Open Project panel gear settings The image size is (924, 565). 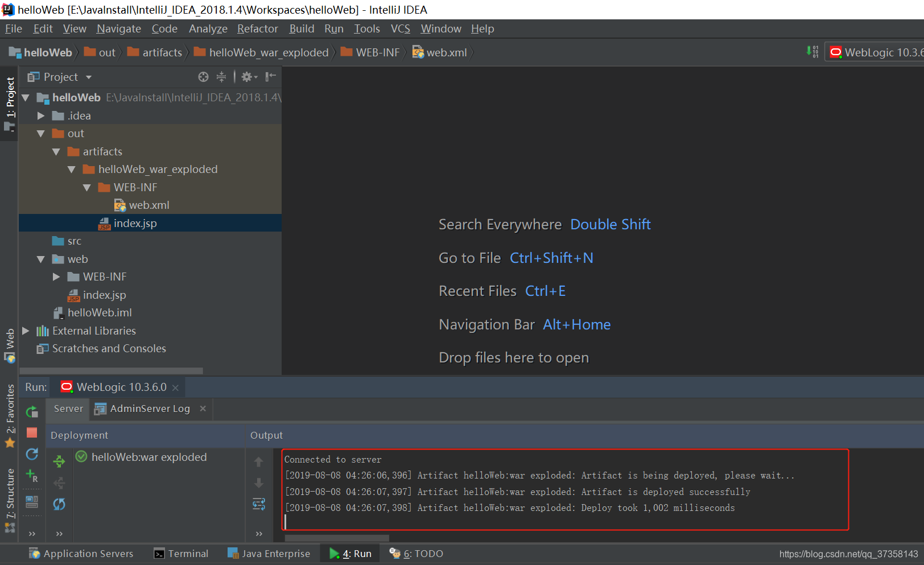coord(249,77)
